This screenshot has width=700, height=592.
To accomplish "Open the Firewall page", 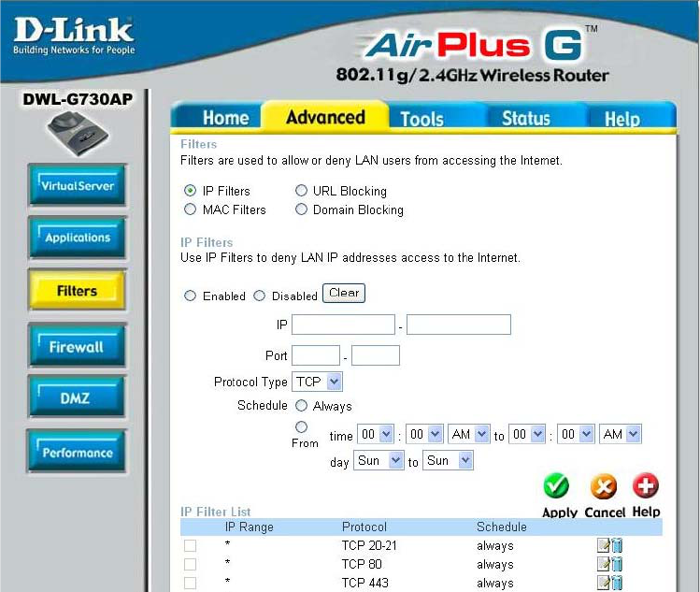I will (x=78, y=346).
